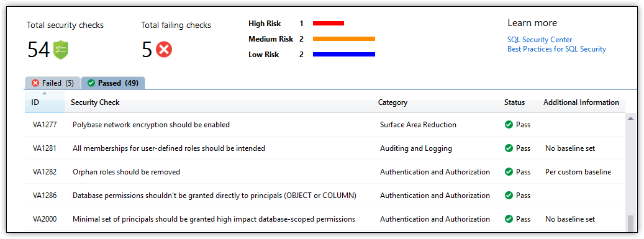This screenshot has height=239, width=644.
Task: Click the Pass status icon for VA1282
Action: pos(509,172)
